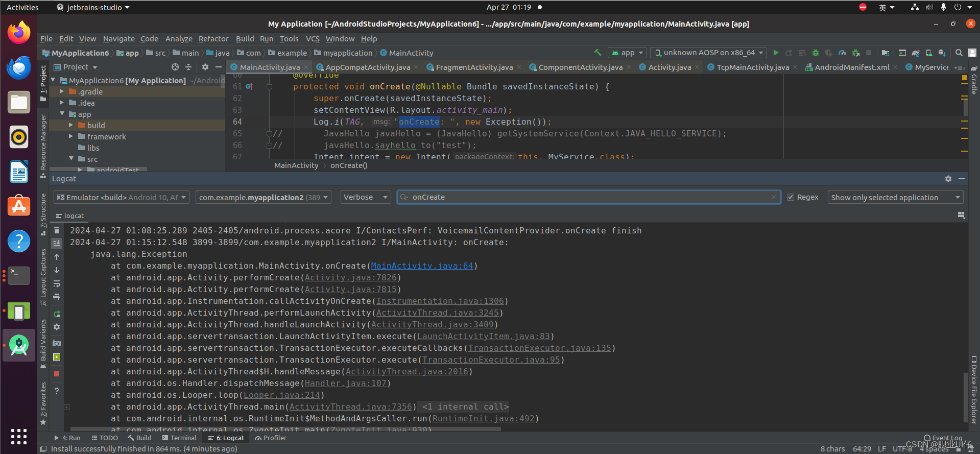
Task: Open the app run configuration dropdown
Action: click(x=628, y=53)
